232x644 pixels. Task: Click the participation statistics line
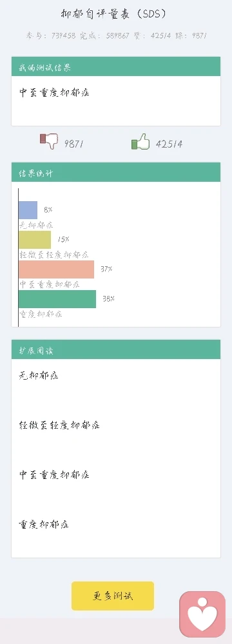pos(116,35)
